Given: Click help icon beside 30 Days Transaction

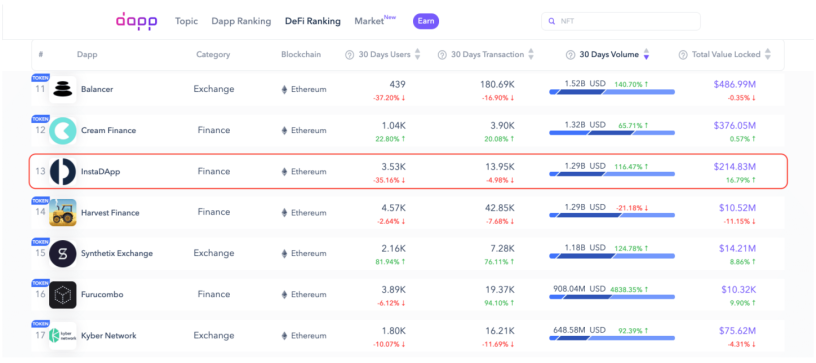Looking at the screenshot, I should (x=442, y=55).
